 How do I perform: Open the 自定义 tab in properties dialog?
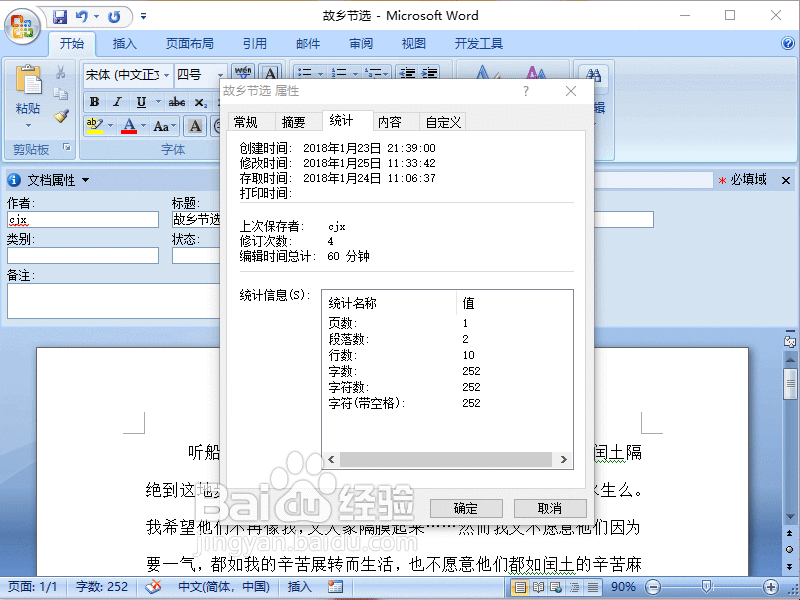(443, 122)
